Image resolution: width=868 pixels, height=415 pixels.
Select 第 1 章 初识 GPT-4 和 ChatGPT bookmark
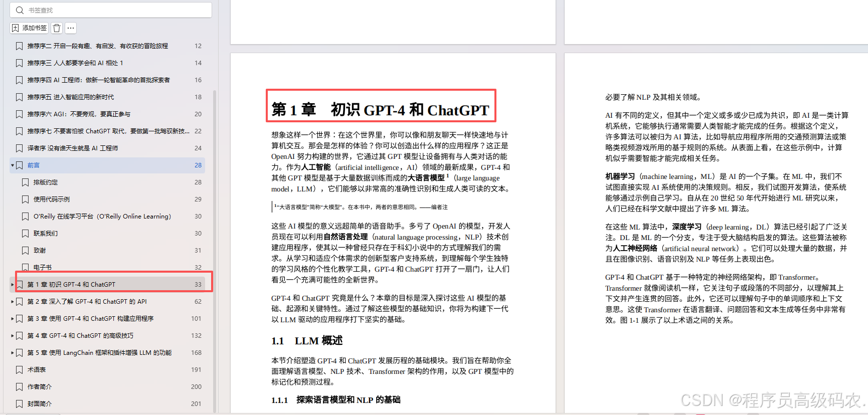coord(71,285)
